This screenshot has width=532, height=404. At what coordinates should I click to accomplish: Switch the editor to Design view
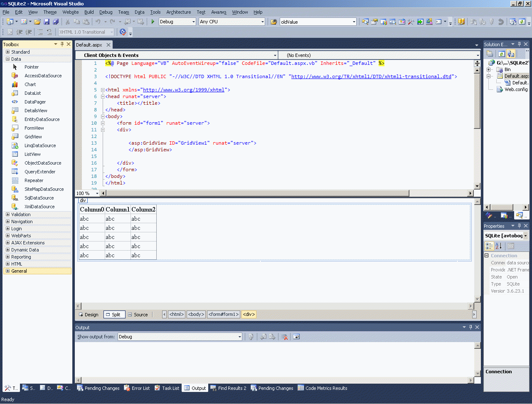click(88, 315)
